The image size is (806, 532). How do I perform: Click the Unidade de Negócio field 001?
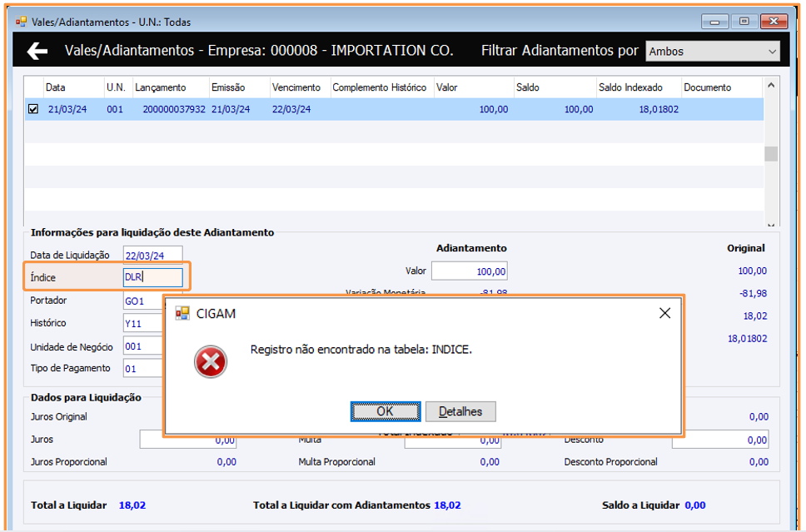(x=143, y=346)
